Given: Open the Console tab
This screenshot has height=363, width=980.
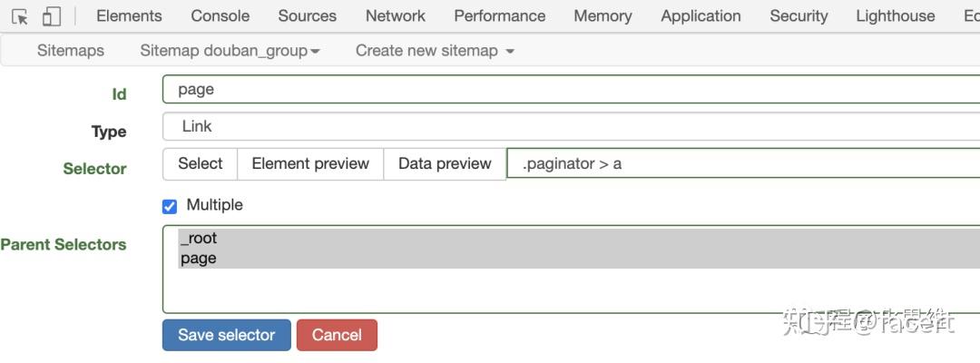Looking at the screenshot, I should coord(220,16).
